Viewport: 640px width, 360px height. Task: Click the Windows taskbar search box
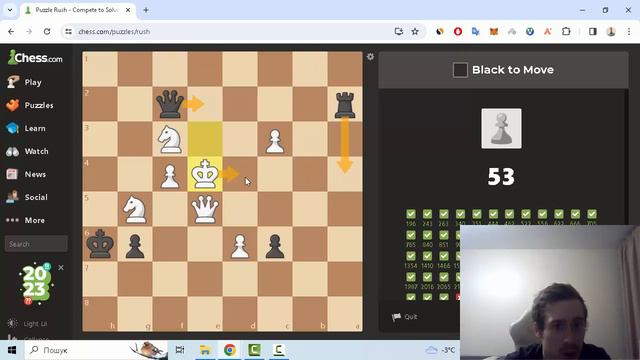(96, 350)
